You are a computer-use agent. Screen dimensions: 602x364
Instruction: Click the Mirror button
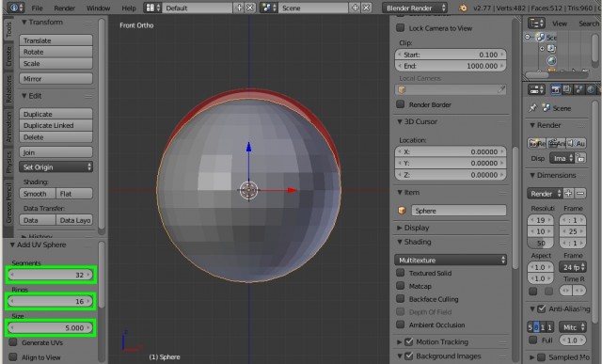[56, 79]
